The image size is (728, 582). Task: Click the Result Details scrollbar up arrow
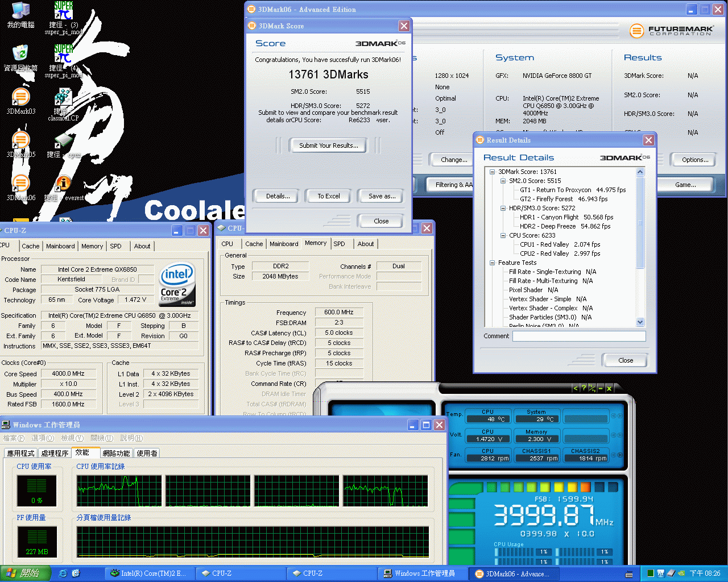click(640, 172)
